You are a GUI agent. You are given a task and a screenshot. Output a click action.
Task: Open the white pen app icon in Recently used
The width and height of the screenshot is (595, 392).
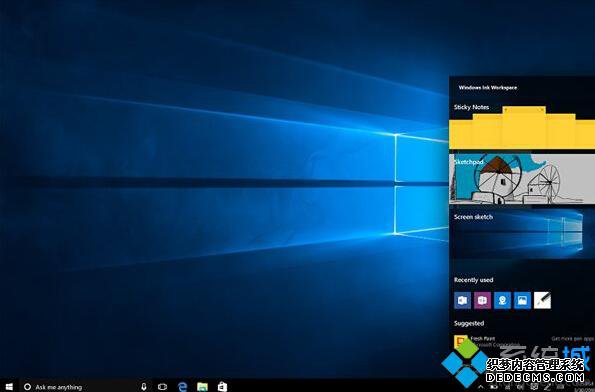(x=542, y=300)
